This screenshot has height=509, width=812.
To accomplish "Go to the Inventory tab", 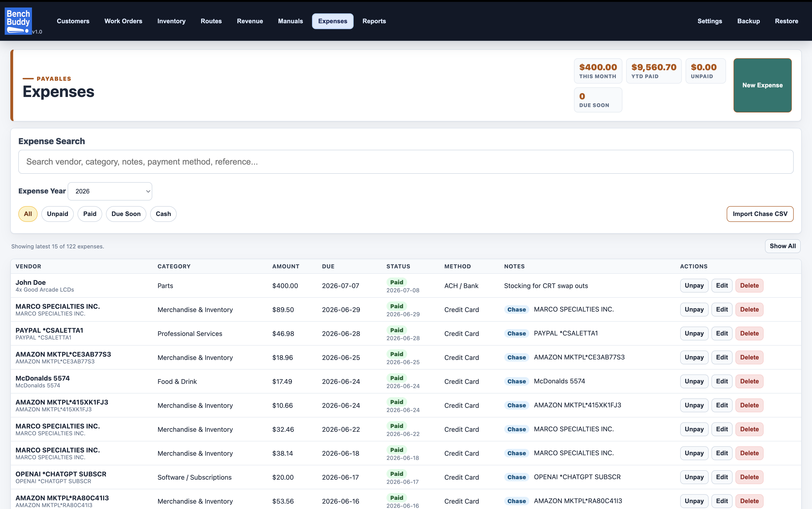I will click(x=172, y=21).
